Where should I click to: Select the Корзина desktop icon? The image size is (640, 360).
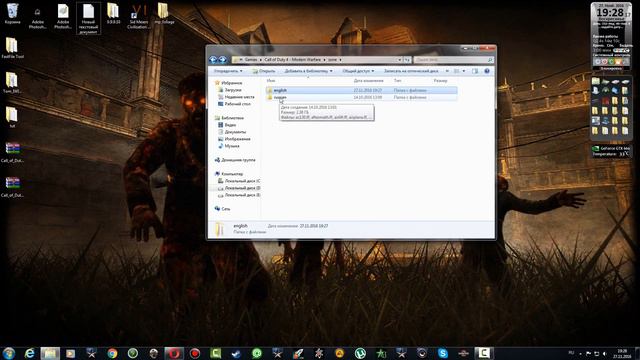pyautogui.click(x=12, y=13)
